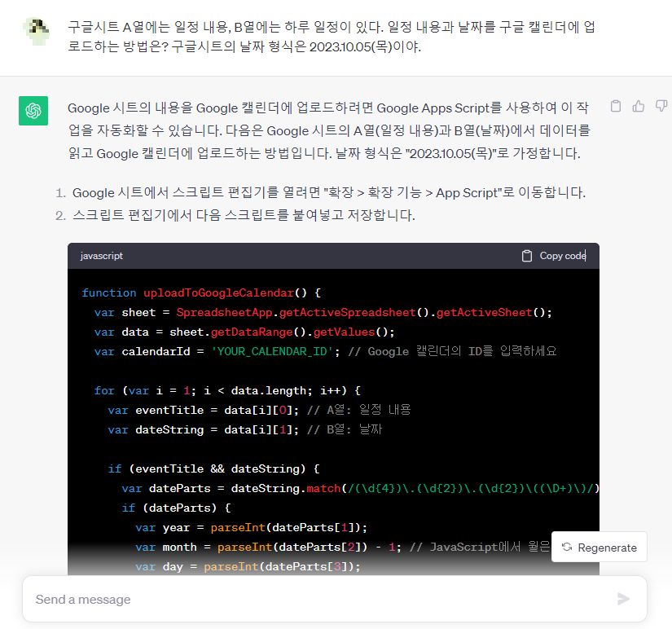This screenshot has width=672, height=629.
Task: Click the dateString.match regex line
Action: [x=360, y=488]
